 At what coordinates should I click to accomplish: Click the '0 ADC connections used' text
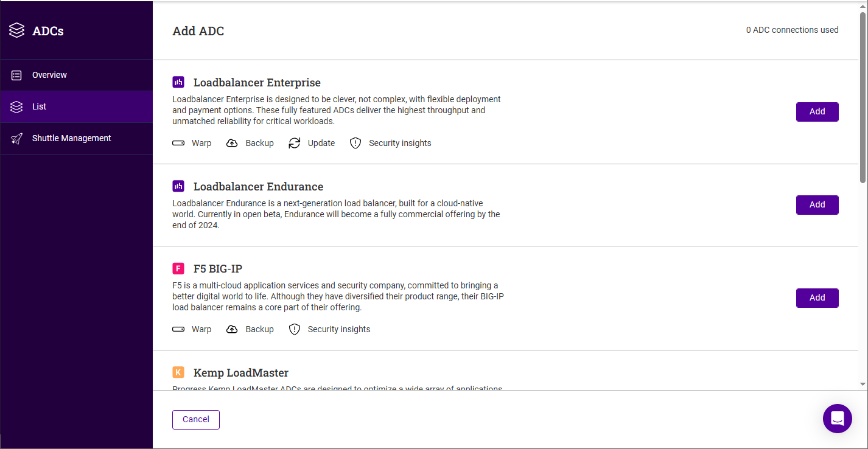tap(793, 30)
